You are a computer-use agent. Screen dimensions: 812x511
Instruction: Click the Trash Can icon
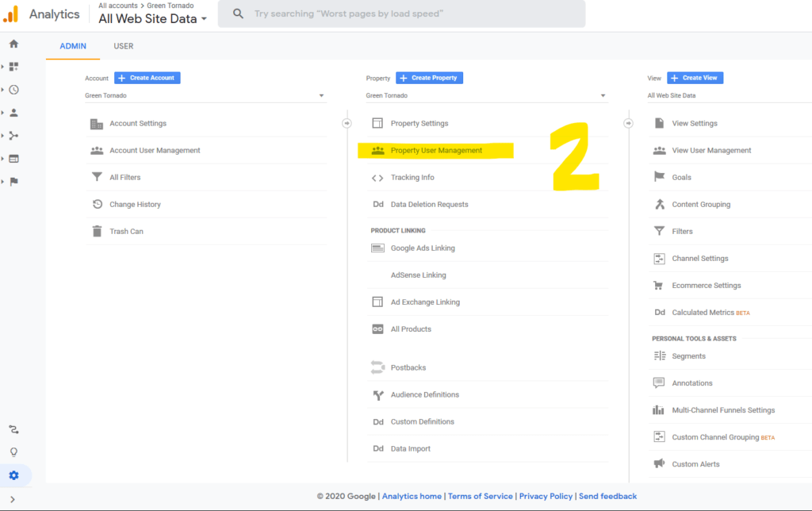coord(97,231)
